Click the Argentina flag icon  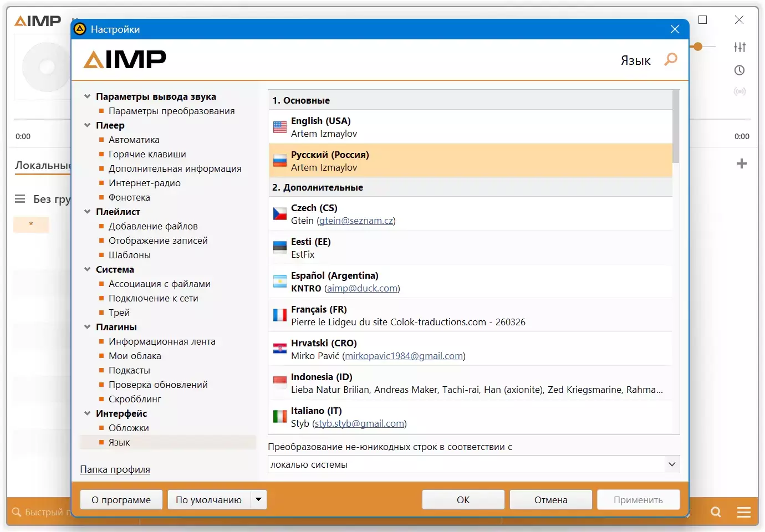280,282
